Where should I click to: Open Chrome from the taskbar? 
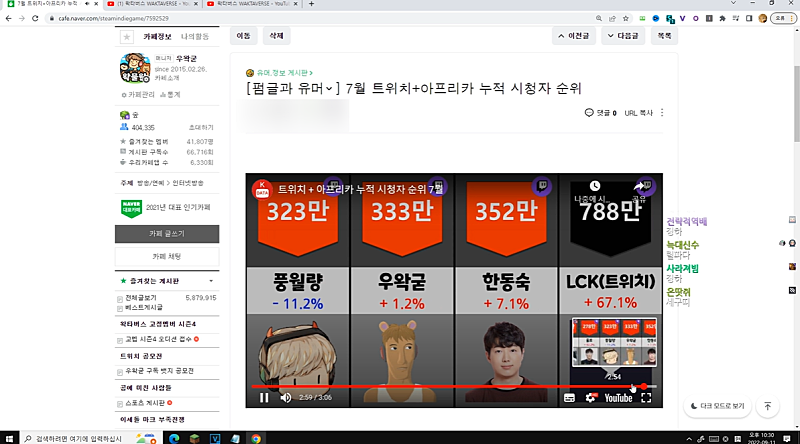256,438
